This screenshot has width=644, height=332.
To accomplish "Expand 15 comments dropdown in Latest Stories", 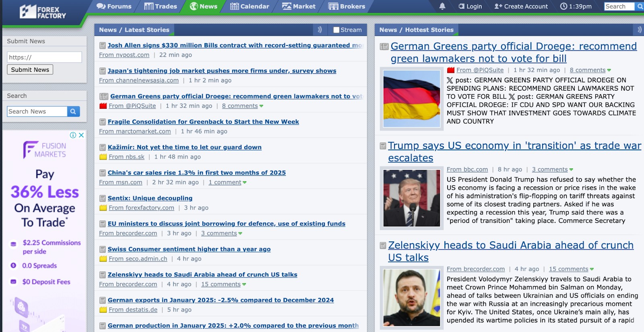I will point(244,284).
